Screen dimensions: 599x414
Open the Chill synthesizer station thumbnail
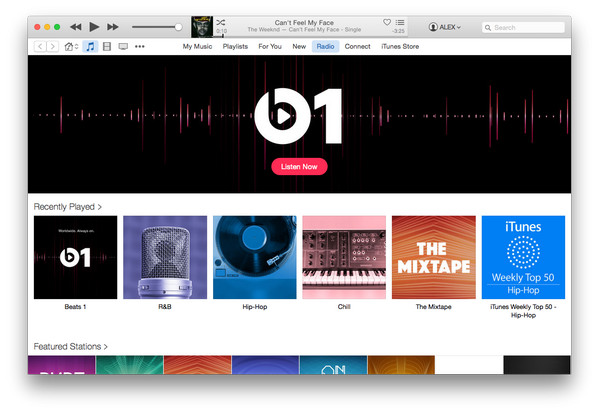pyautogui.click(x=344, y=257)
